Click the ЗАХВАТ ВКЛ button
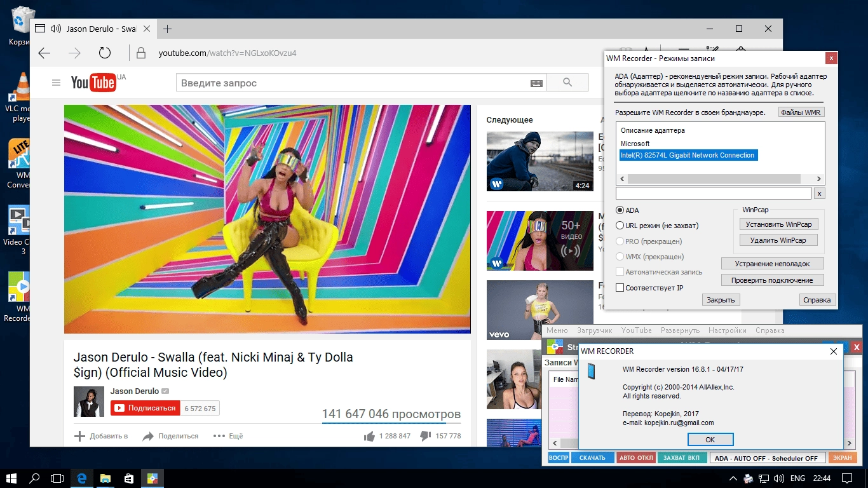Viewport: 868px width, 488px height. coord(681,458)
